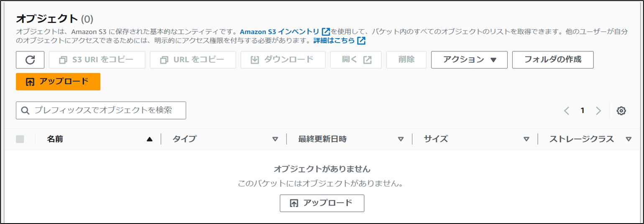Click the タイプ column header text
The image size is (644, 224).
coord(184,140)
